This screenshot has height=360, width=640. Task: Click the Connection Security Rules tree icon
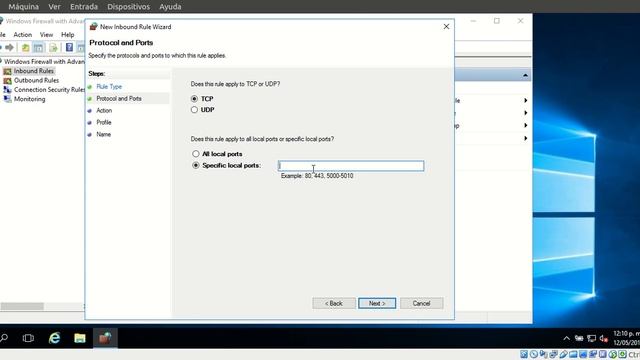coord(7,90)
